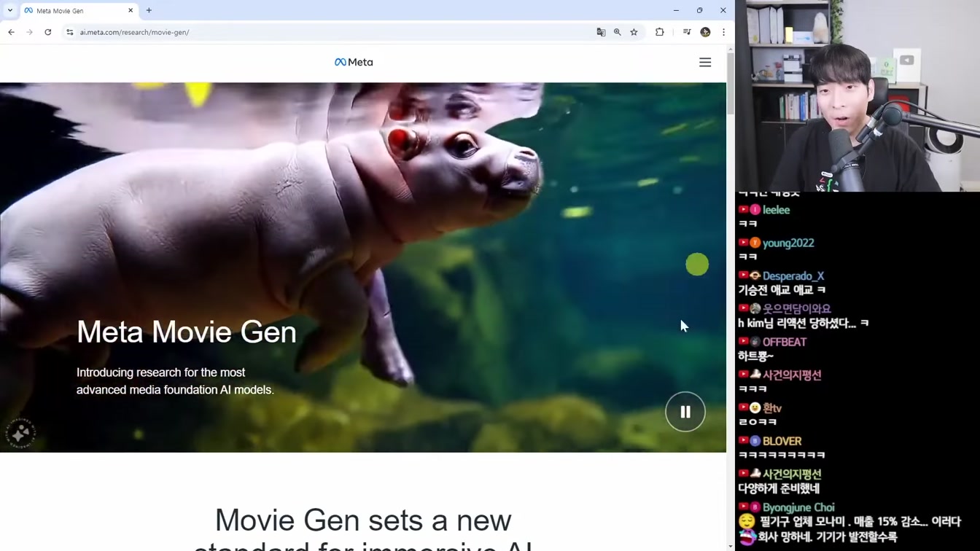Click 'Introducing research for the most' text
Image resolution: width=980 pixels, height=551 pixels.
click(x=160, y=372)
